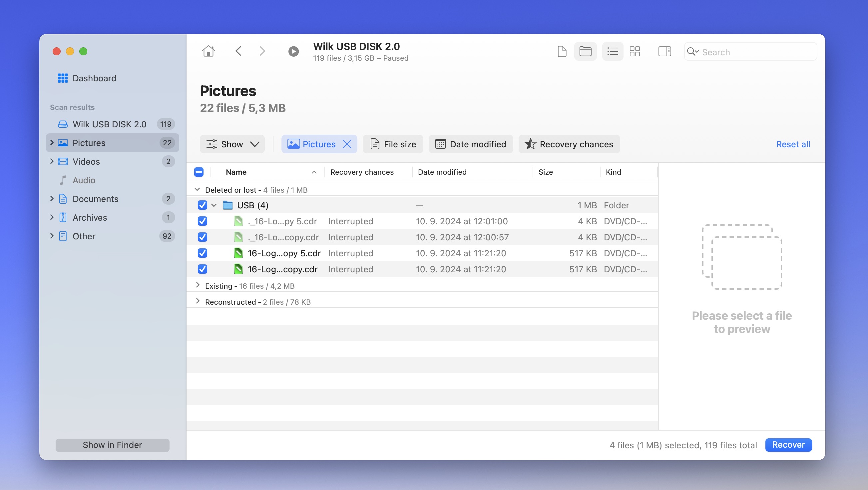Image resolution: width=868 pixels, height=490 pixels.
Task: Toggle the preview sidebar panel icon
Action: tap(664, 52)
